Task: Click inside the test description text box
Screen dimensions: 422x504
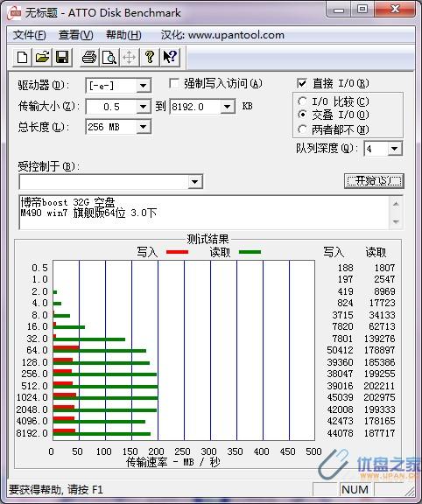Action: click(205, 212)
